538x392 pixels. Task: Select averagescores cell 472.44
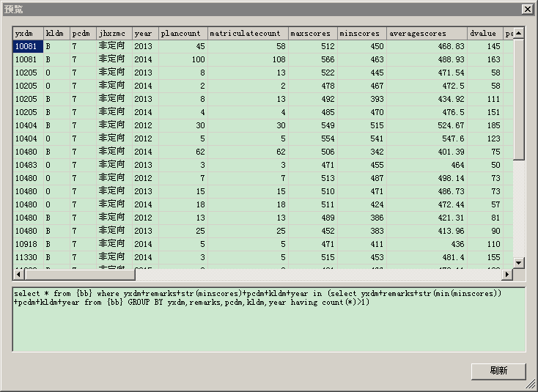pyautogui.click(x=427, y=204)
